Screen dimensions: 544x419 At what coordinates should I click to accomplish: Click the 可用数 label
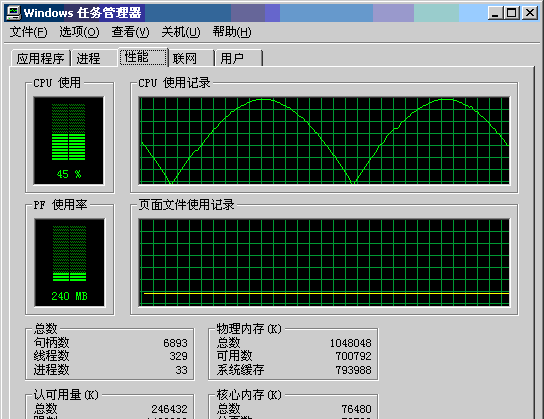(x=235, y=356)
